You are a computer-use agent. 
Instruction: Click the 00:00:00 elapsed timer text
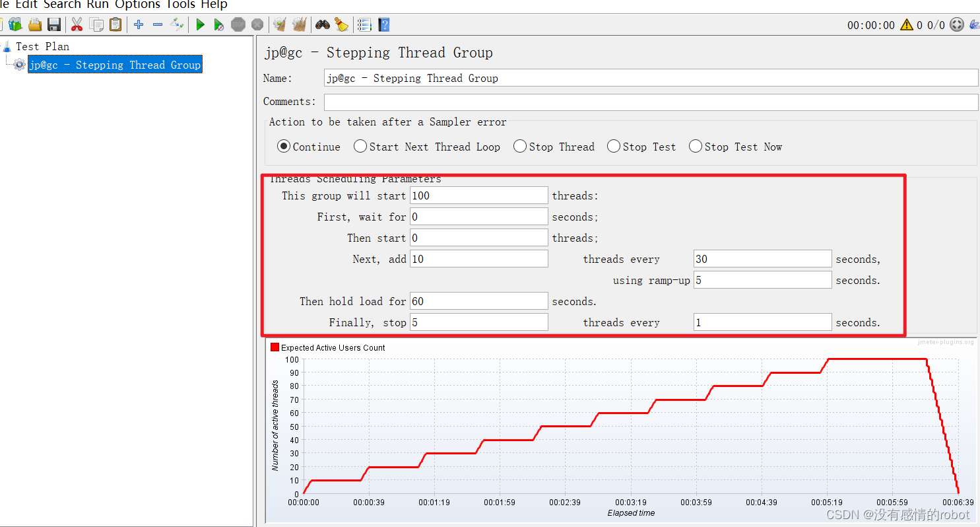point(871,25)
